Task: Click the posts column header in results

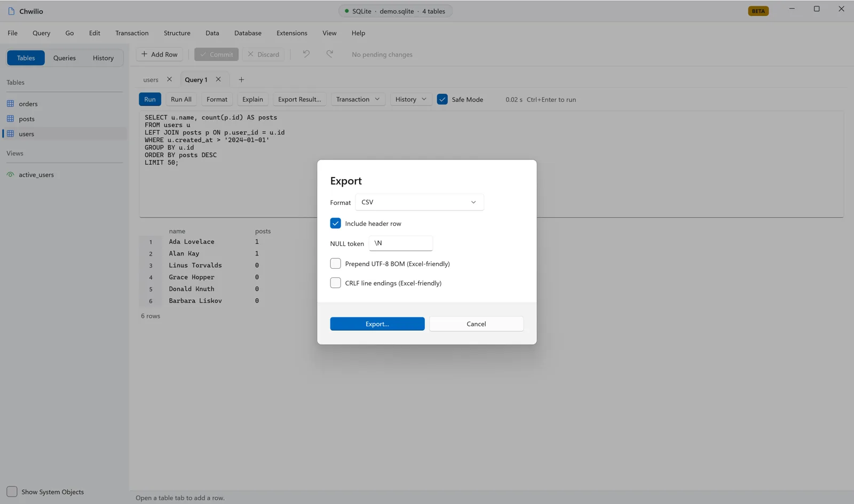Action: point(263,231)
